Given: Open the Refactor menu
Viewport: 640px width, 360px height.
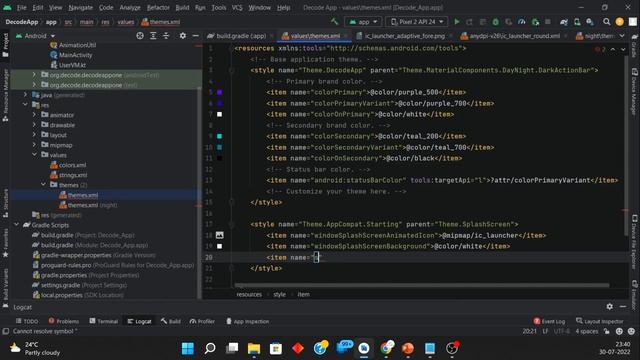Looking at the screenshot, I should (x=158, y=7).
